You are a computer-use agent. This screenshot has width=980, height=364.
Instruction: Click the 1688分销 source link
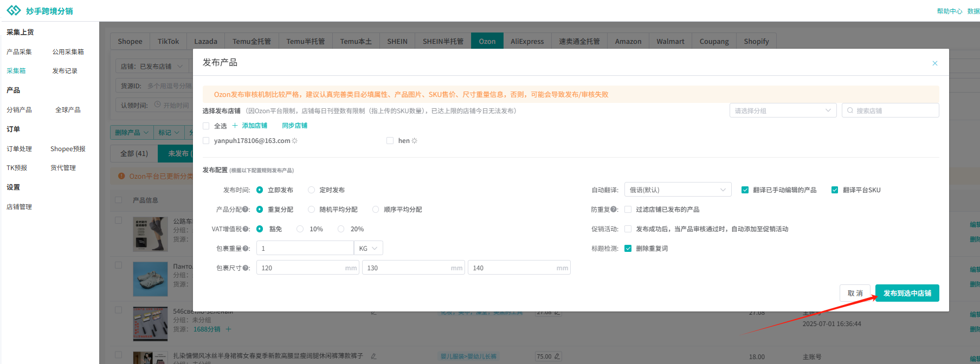click(207, 329)
